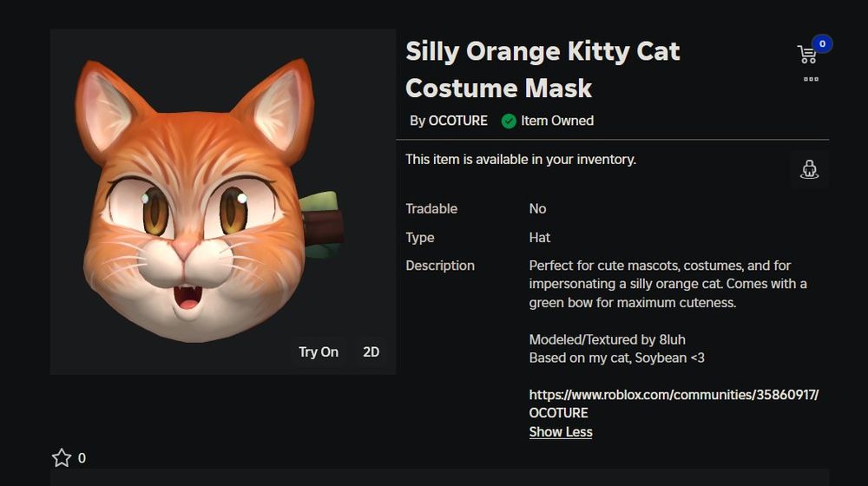Click the green Item Owned checkmark icon
Screen dimensions: 868x486
click(508, 121)
